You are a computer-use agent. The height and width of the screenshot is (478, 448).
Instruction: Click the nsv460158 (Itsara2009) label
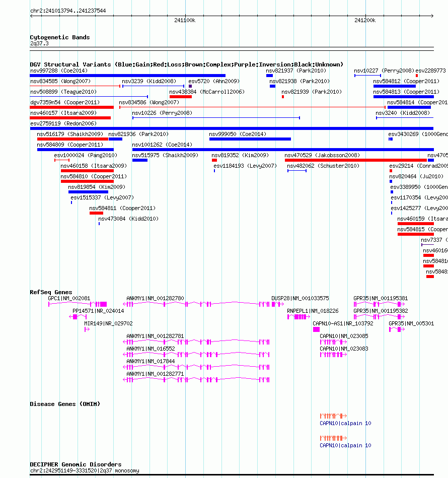click(x=94, y=166)
